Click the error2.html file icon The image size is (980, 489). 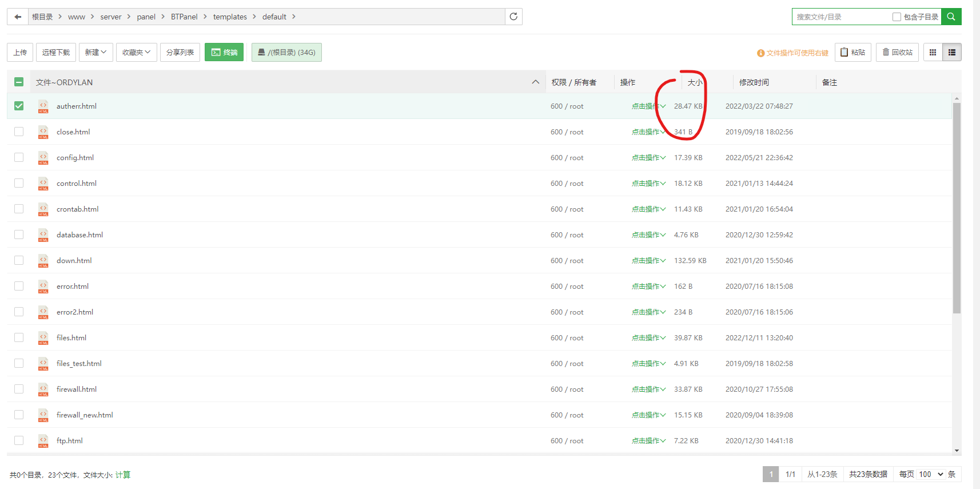pyautogui.click(x=43, y=312)
